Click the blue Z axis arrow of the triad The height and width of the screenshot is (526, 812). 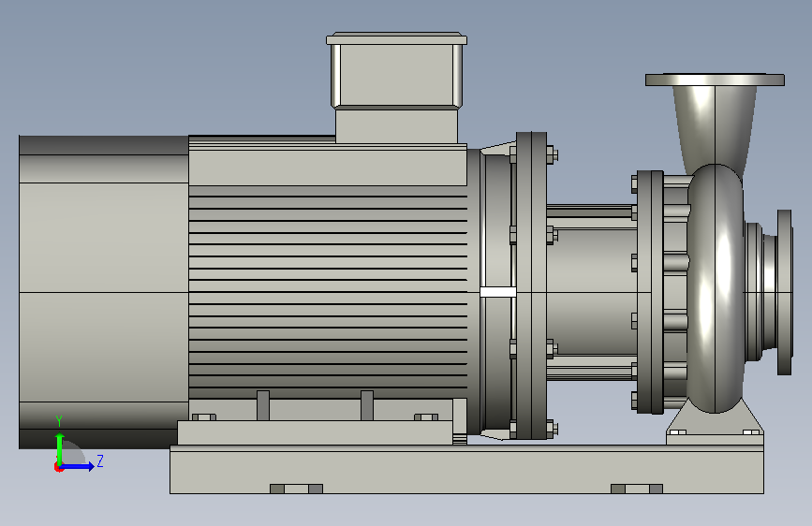78,466
